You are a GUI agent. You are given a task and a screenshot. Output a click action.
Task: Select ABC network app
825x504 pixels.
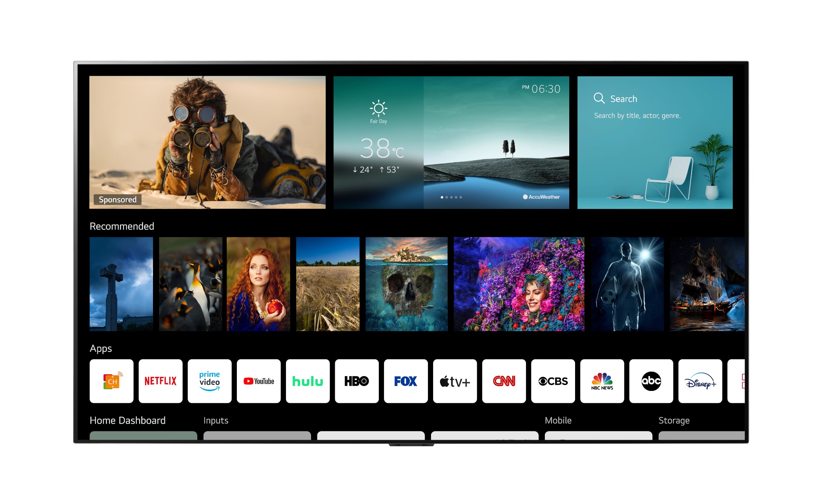coord(648,380)
